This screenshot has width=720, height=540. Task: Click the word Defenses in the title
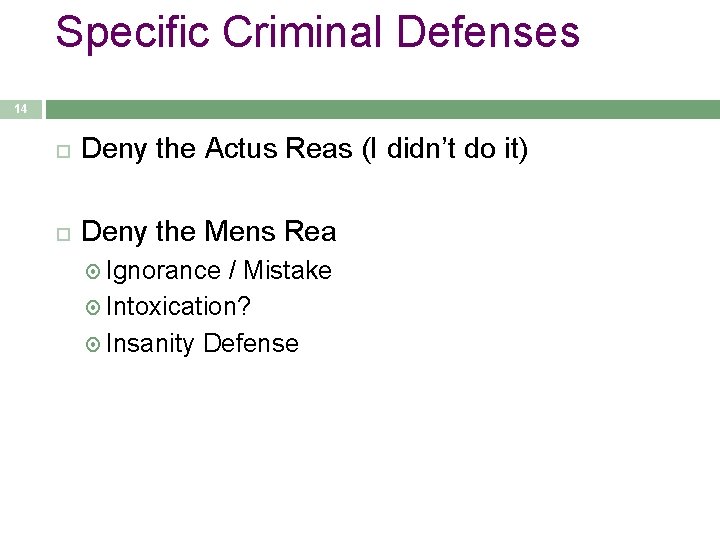[x=488, y=31]
